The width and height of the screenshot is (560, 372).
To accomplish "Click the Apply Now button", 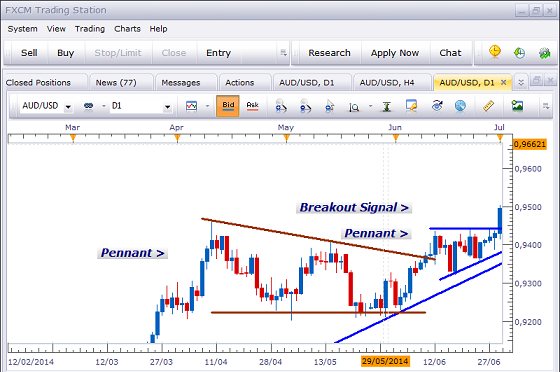I will [395, 53].
